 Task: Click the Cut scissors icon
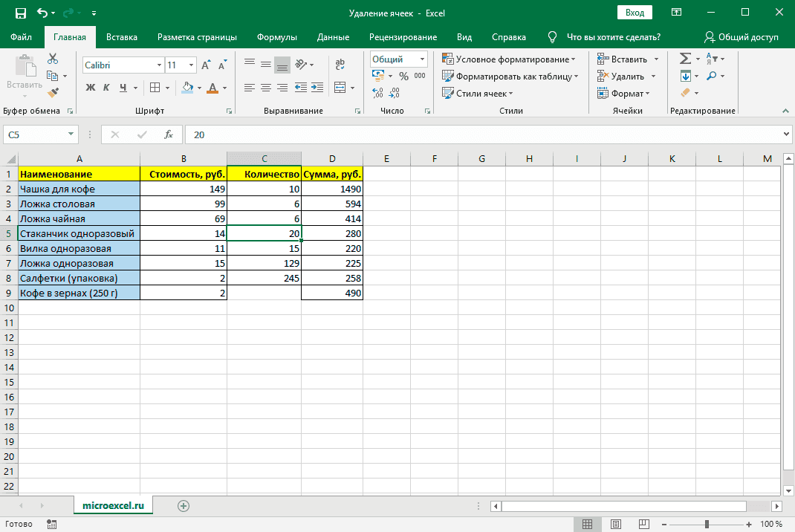coord(53,59)
